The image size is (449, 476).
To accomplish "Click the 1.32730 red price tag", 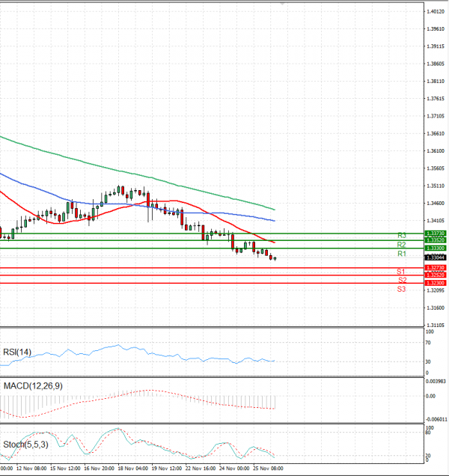I will (435, 267).
